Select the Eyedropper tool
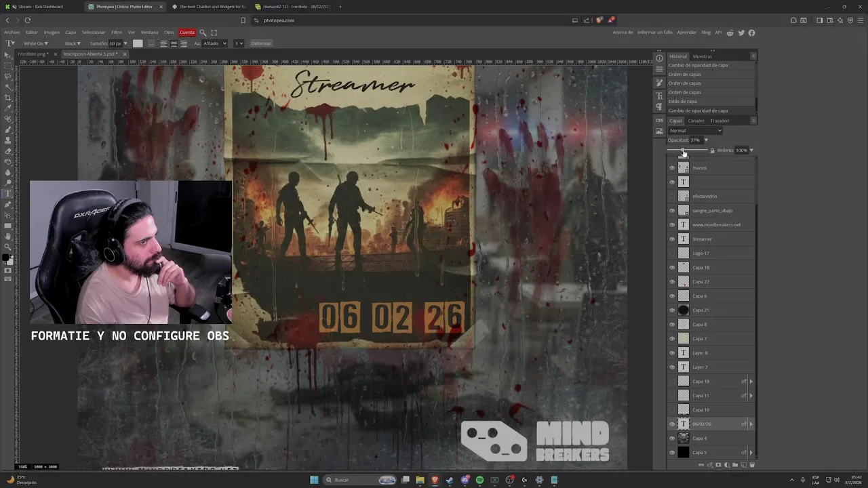The height and width of the screenshot is (488, 868). (x=7, y=108)
